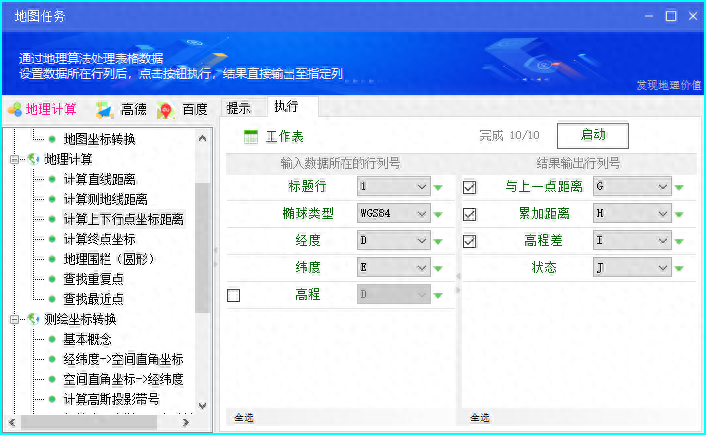Open the 纬度 column dropdown showing E

click(x=394, y=267)
